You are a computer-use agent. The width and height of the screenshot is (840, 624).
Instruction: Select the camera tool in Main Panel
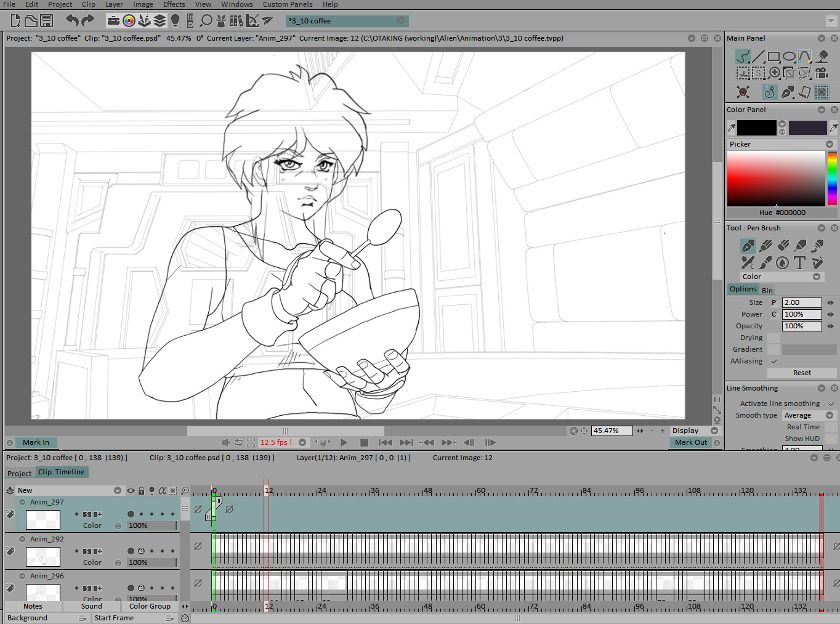[822, 73]
